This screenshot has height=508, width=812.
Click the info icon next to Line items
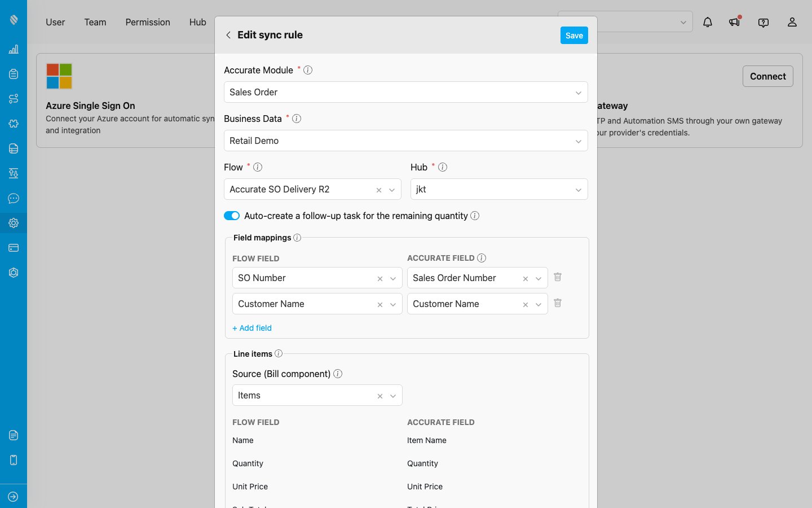click(279, 353)
